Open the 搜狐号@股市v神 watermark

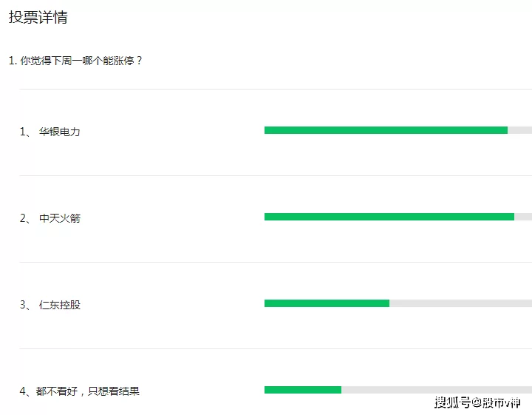477,402
